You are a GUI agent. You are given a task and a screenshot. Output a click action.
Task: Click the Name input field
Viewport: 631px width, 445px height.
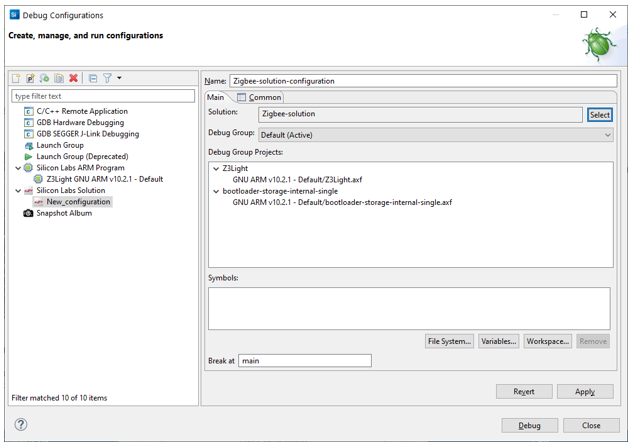[423, 81]
